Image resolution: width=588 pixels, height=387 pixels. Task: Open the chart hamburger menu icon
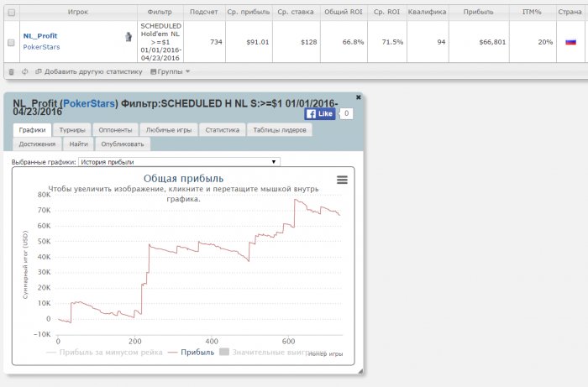pos(342,180)
